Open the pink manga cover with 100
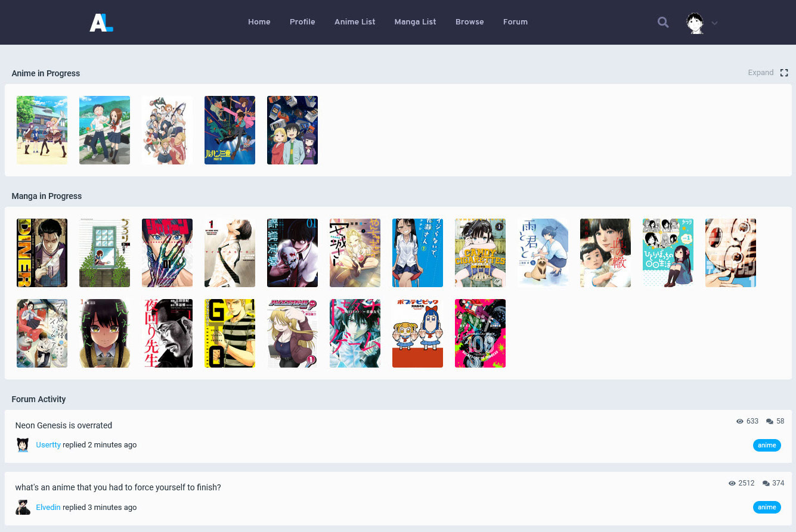This screenshot has height=532, width=796. pos(480,333)
